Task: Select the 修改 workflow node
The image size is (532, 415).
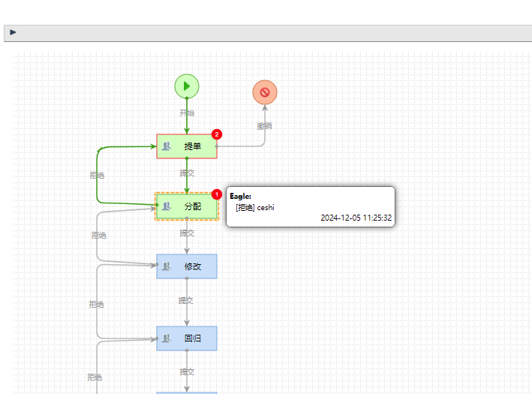Action: point(187,266)
